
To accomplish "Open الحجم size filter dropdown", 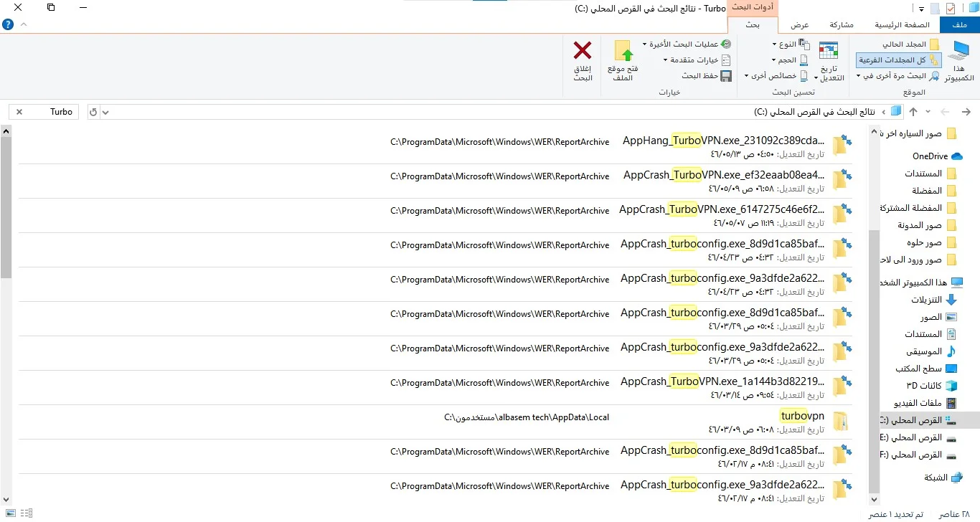I will pyautogui.click(x=790, y=60).
